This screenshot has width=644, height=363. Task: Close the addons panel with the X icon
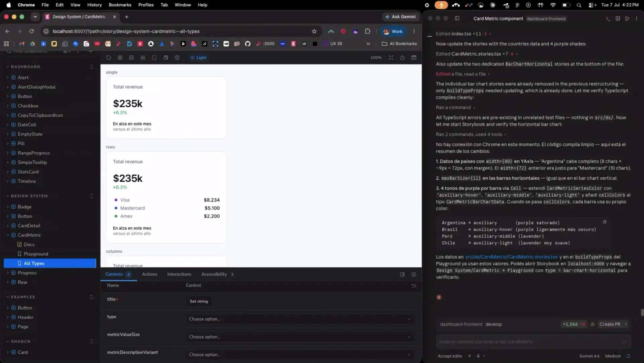(x=414, y=274)
